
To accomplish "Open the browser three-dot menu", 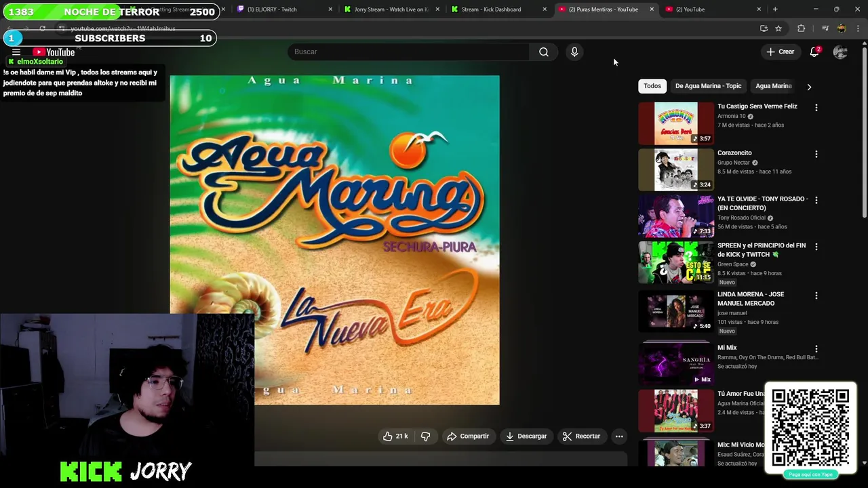I will click(x=858, y=28).
